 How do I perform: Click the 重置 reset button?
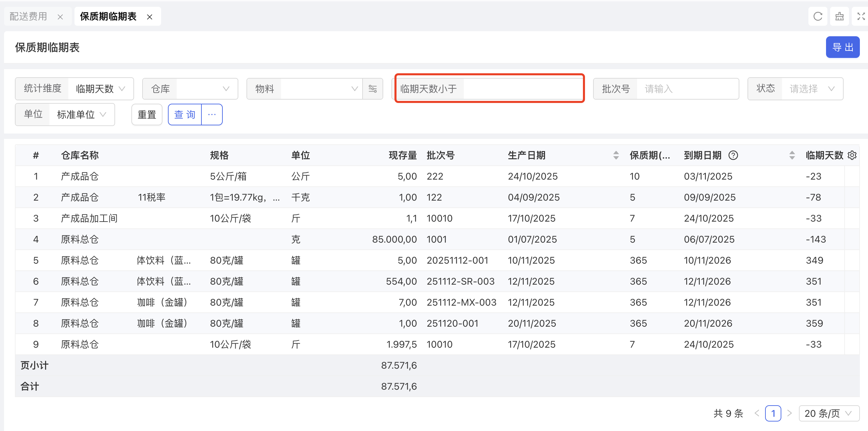(x=147, y=115)
